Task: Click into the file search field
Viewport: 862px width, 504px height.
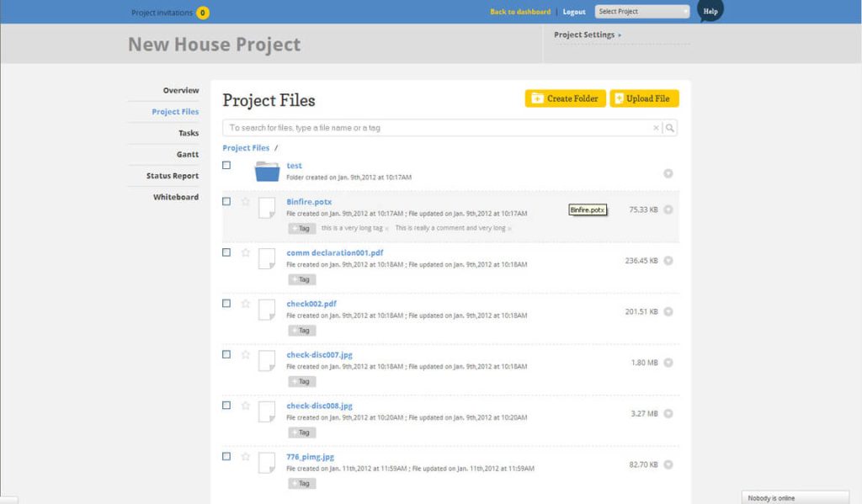Action: point(438,128)
